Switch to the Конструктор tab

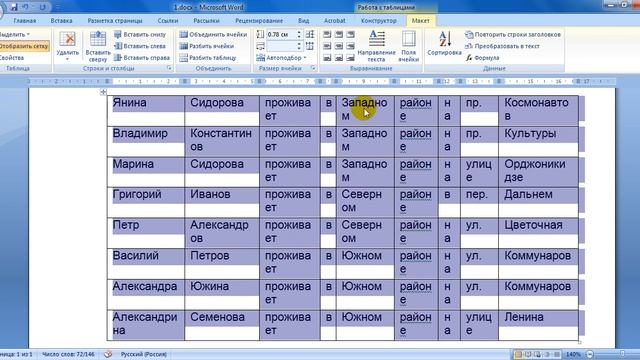tap(378, 20)
